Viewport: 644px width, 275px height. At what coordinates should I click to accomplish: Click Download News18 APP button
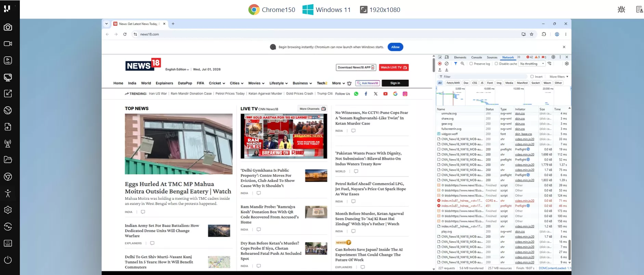356,67
